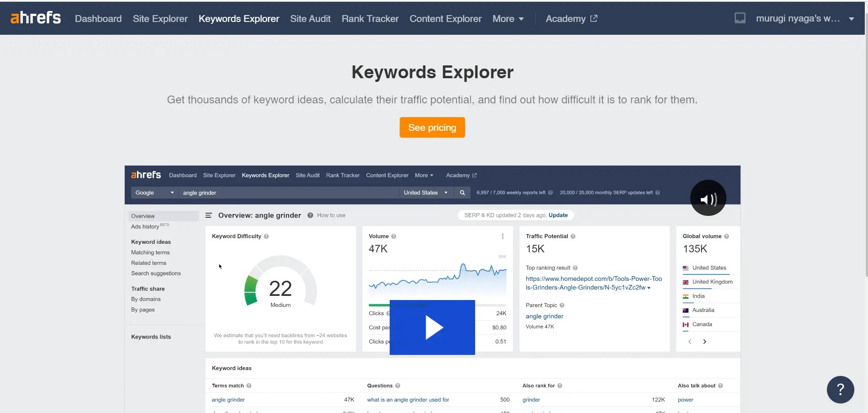Viewport: 868px width, 413px height.
Task: Unmute the video using the speaker icon
Action: pos(708,198)
